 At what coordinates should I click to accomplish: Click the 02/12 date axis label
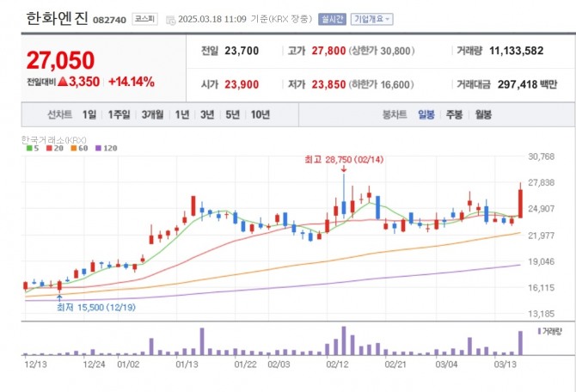(337, 364)
